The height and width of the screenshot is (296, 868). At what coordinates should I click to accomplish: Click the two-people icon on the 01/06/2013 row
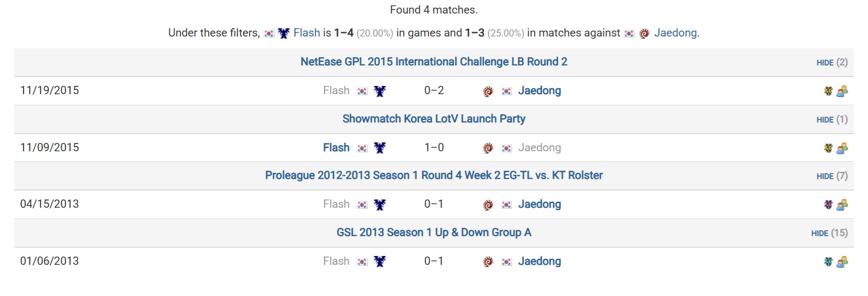842,261
